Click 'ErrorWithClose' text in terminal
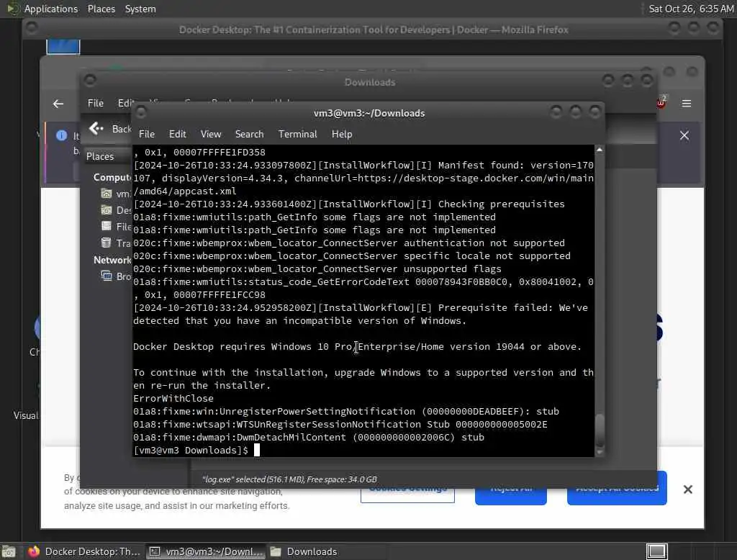This screenshot has height=560, width=737. (x=173, y=398)
